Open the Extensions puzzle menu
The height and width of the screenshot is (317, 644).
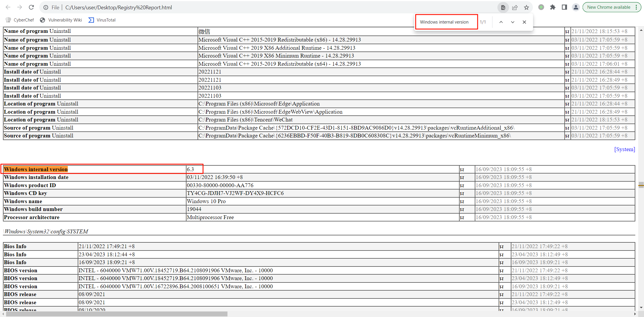553,7
